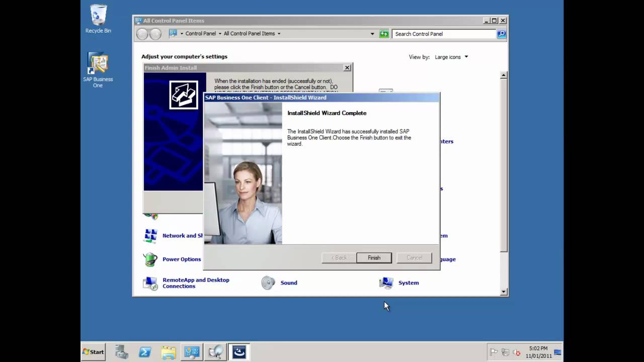Click the Control Panel scroll up arrow
This screenshot has width=644, height=362.
click(504, 75)
